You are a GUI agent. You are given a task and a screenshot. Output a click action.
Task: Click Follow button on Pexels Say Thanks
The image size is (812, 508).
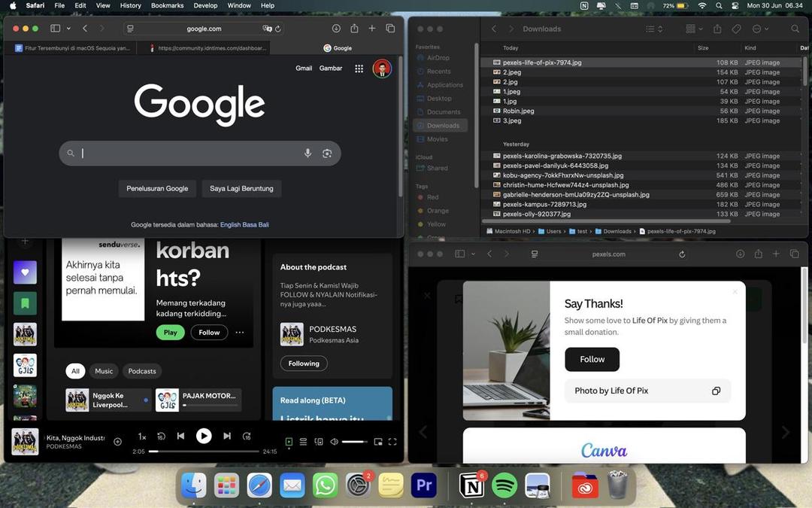(592, 359)
